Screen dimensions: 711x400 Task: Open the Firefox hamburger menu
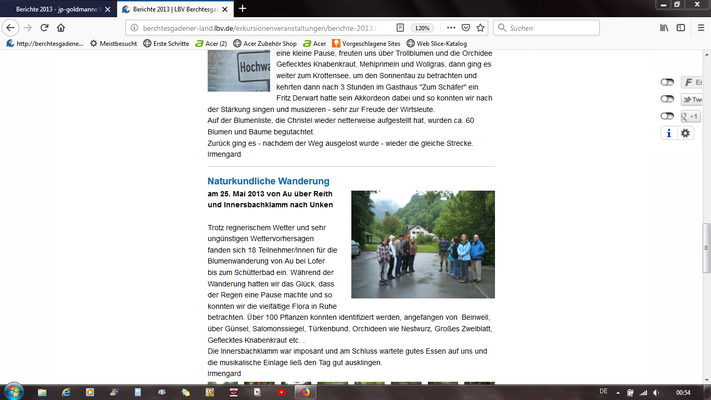click(701, 28)
